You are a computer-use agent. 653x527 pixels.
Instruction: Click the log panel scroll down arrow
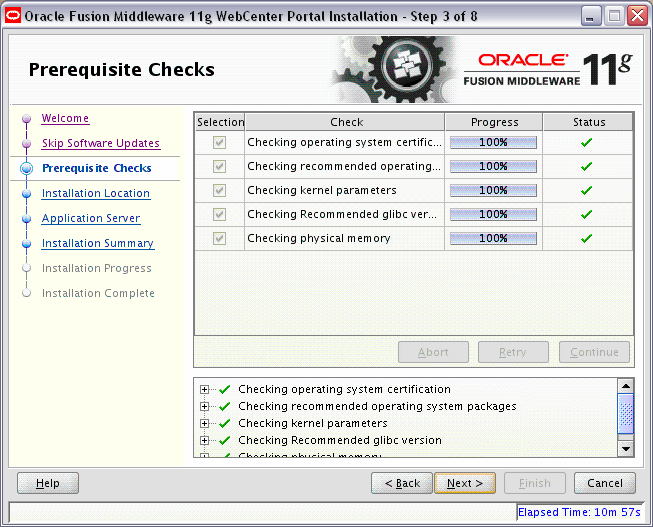coord(626,449)
